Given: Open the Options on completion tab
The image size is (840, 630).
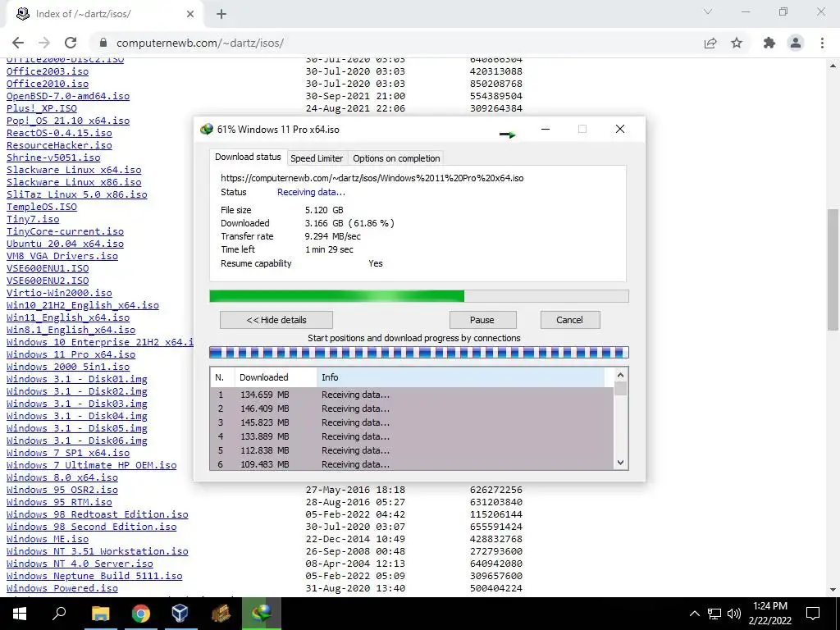Looking at the screenshot, I should (x=396, y=158).
